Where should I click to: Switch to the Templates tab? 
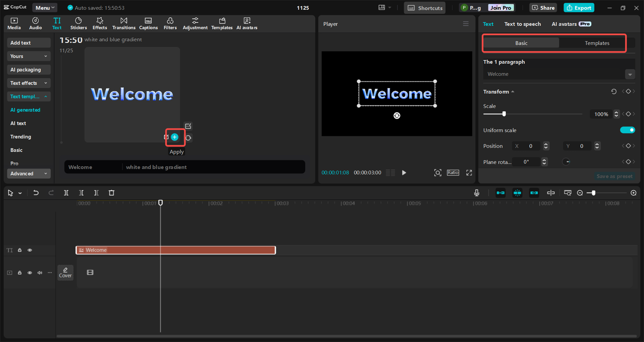[597, 43]
